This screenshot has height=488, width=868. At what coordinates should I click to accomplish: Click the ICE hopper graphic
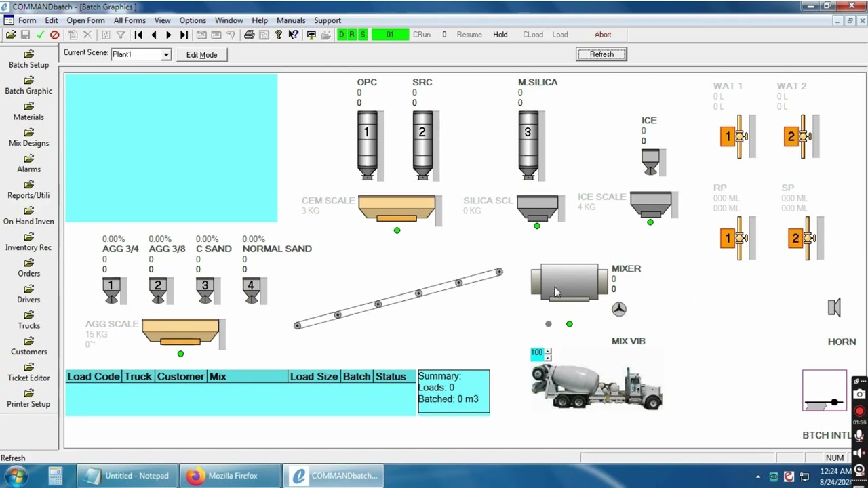[x=650, y=162]
